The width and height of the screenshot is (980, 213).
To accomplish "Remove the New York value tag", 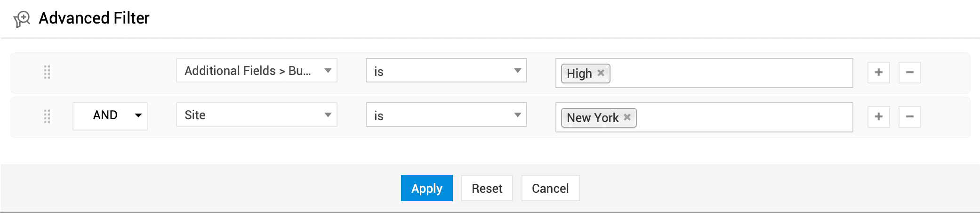I will 627,117.
